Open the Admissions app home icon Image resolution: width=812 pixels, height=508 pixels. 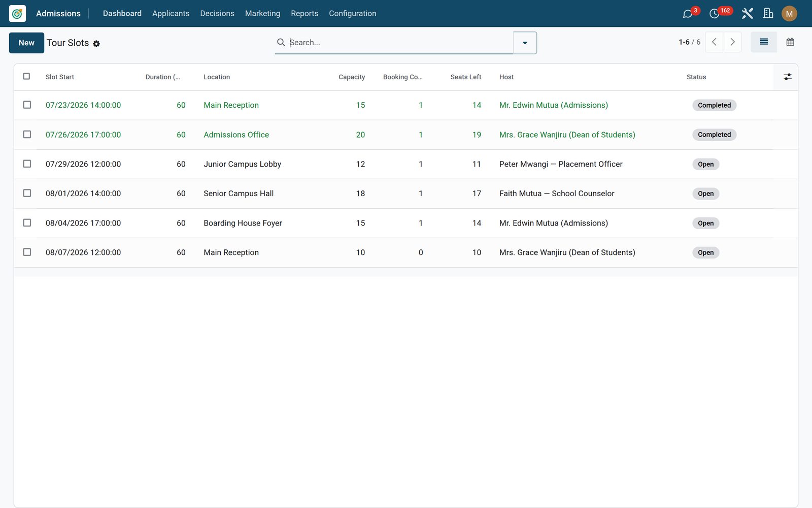tap(17, 14)
